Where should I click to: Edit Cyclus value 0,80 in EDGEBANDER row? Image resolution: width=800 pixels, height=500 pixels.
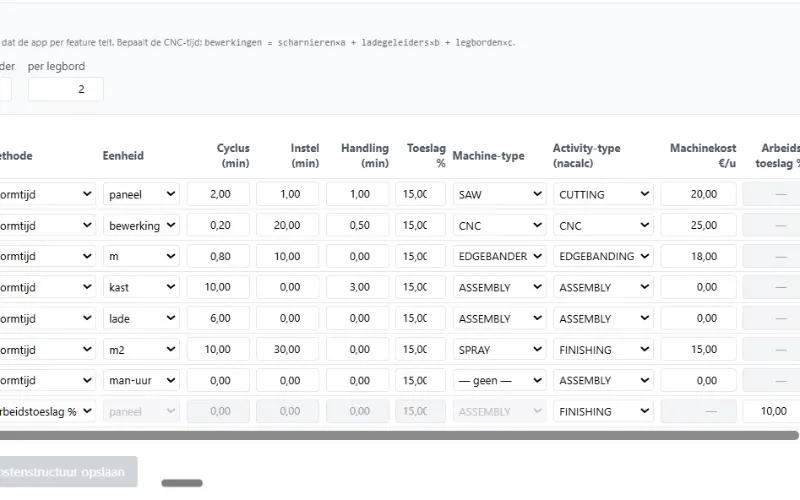[218, 256]
